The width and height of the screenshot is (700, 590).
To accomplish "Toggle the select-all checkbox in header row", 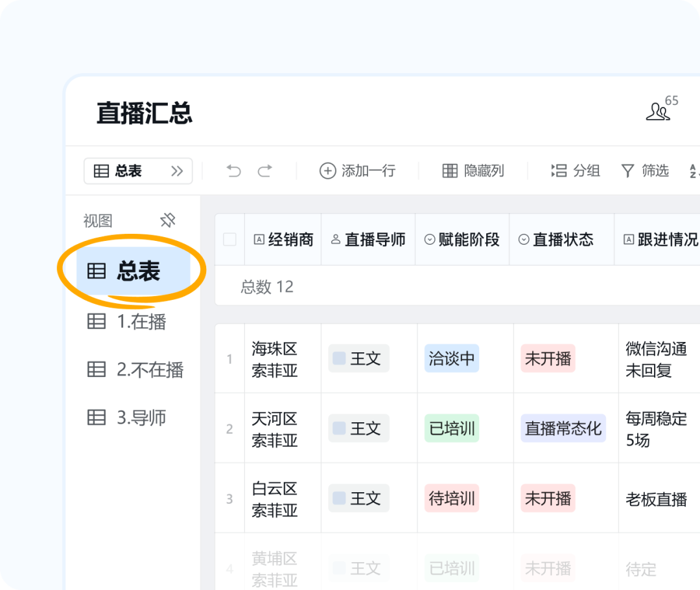I will pos(229,239).
